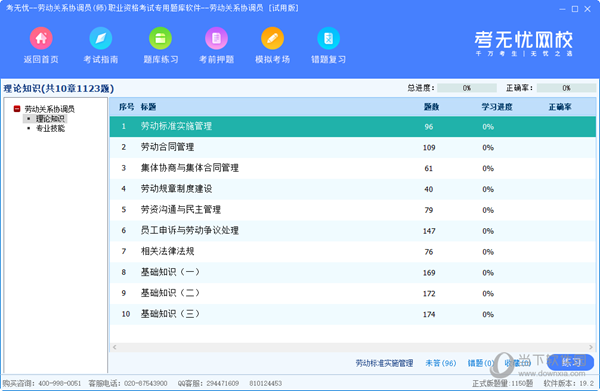Screen dimensions: 600x391
Task: Select chapter row 基础知识（二）
Action: 352,293
